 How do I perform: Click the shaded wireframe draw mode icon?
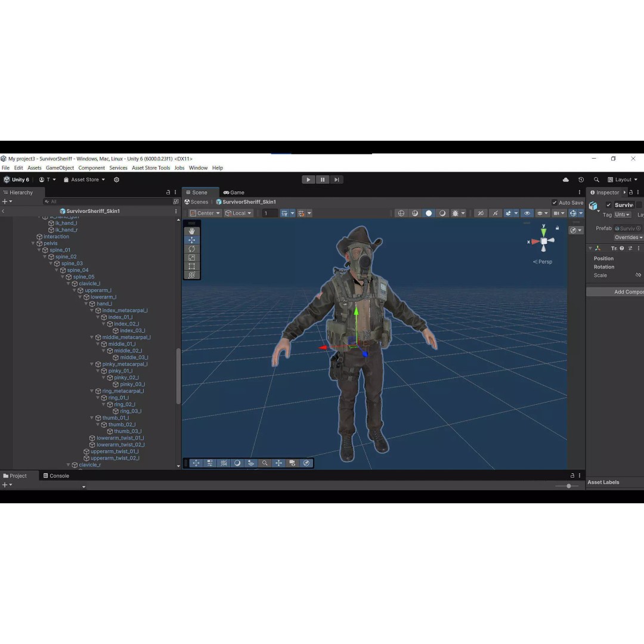tap(415, 213)
